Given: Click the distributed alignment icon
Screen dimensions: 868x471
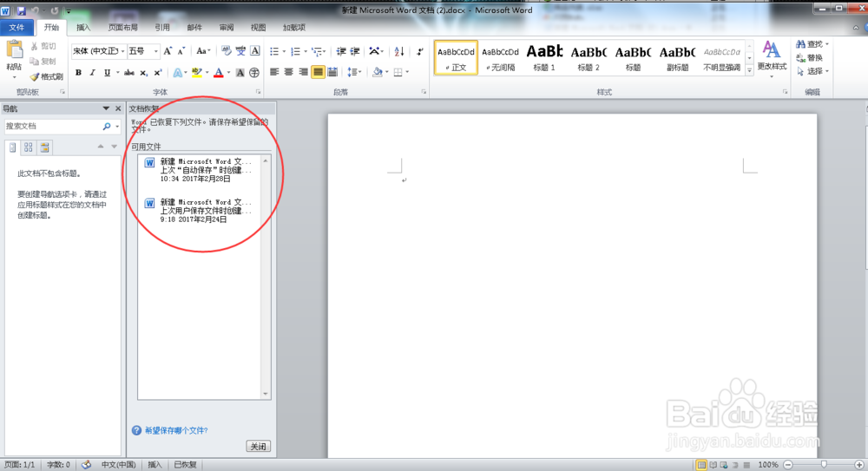Looking at the screenshot, I should [x=332, y=72].
